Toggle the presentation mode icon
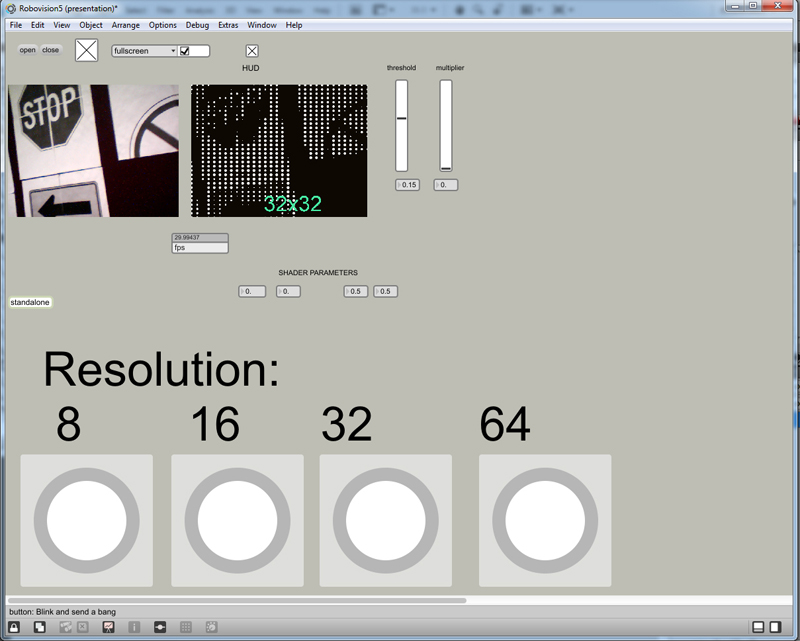This screenshot has width=800, height=641. point(109,627)
